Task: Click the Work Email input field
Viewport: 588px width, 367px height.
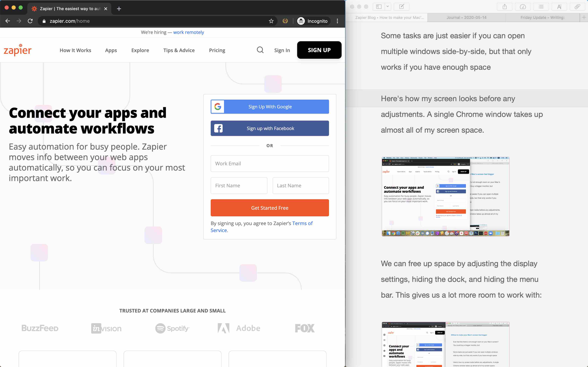Action: pos(270,163)
